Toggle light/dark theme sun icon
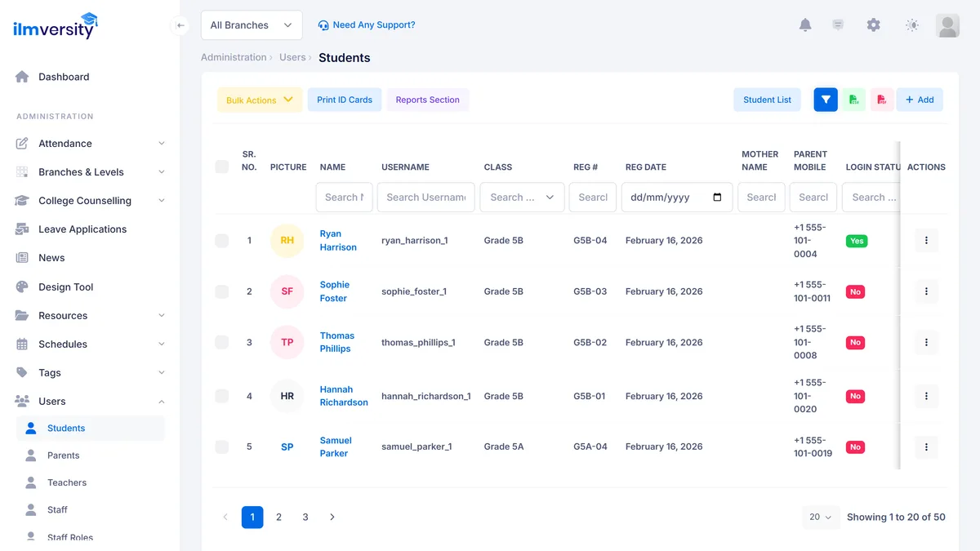 click(912, 25)
